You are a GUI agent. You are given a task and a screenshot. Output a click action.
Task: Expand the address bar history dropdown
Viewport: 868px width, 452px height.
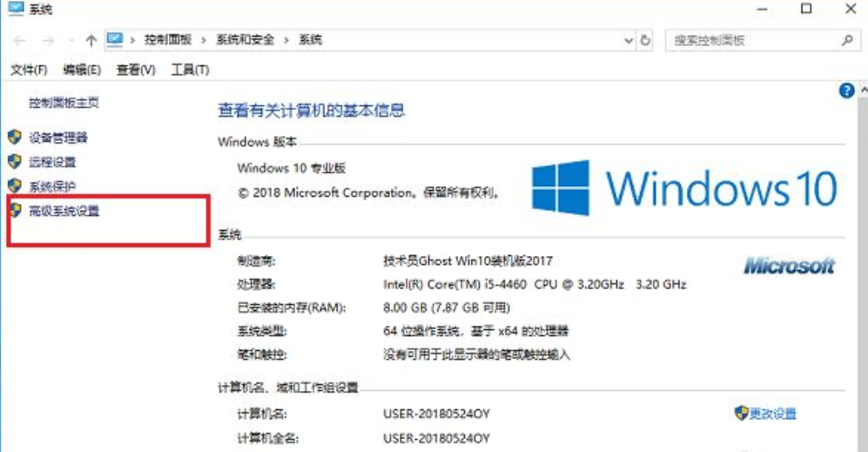pos(629,40)
